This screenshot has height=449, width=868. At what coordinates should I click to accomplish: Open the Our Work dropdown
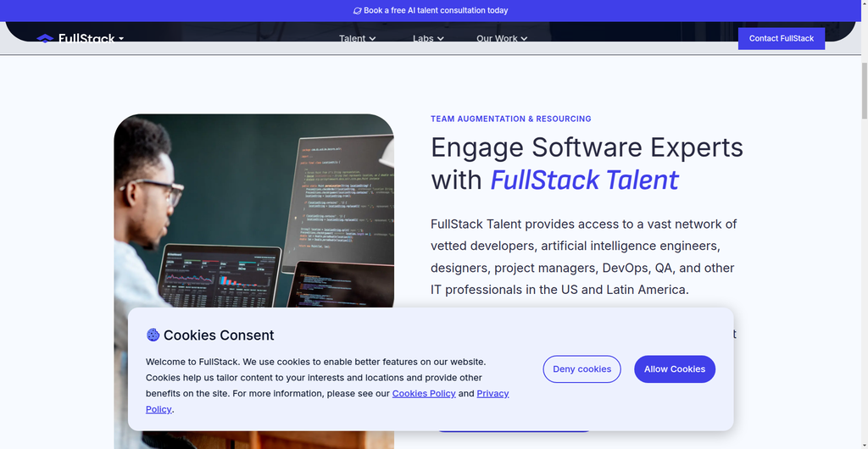502,38
